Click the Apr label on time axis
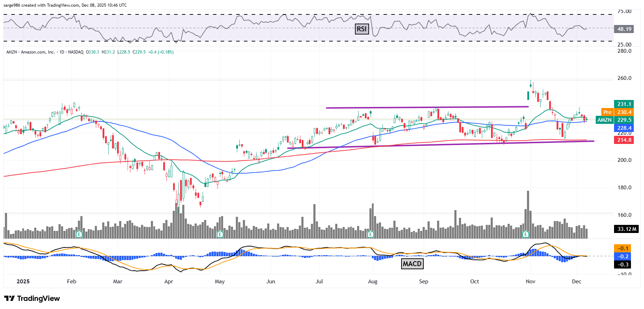The image size is (644, 309). [x=169, y=282]
